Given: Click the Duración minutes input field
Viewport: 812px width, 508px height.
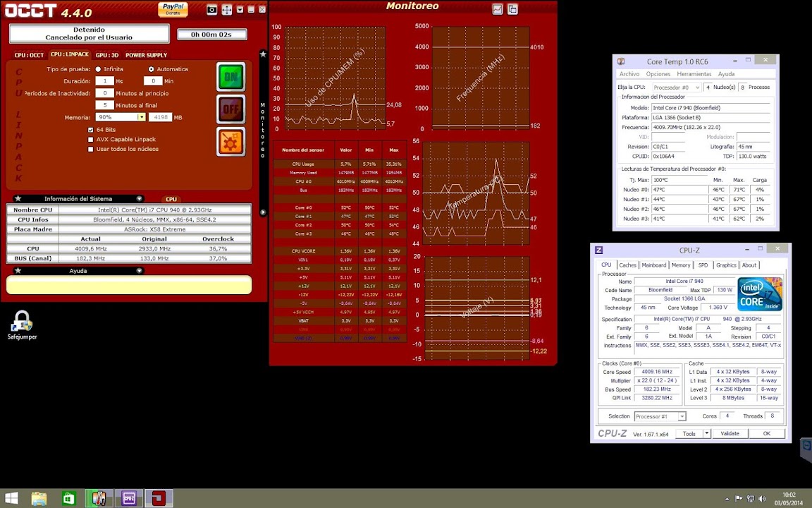Looking at the screenshot, I should tap(153, 81).
